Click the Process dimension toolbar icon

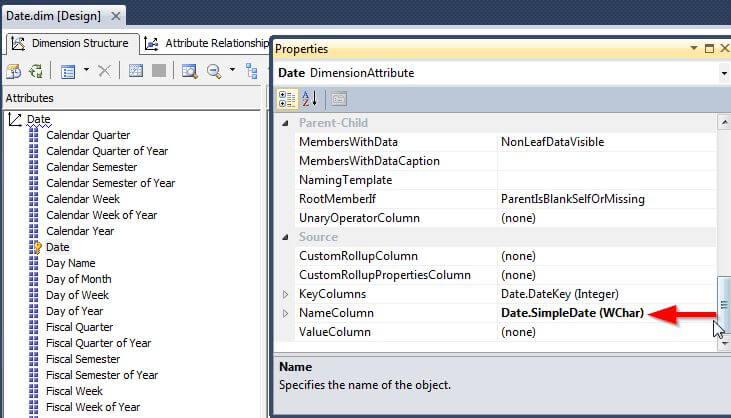coord(36,71)
